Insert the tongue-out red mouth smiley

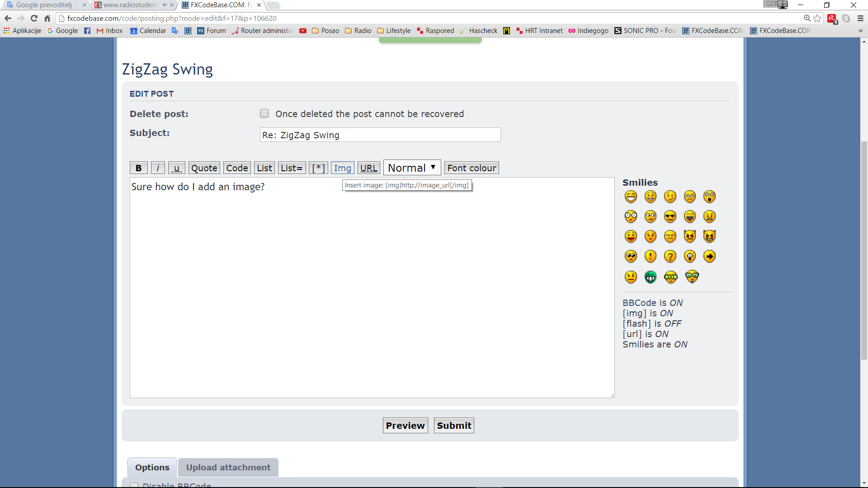[631, 236]
